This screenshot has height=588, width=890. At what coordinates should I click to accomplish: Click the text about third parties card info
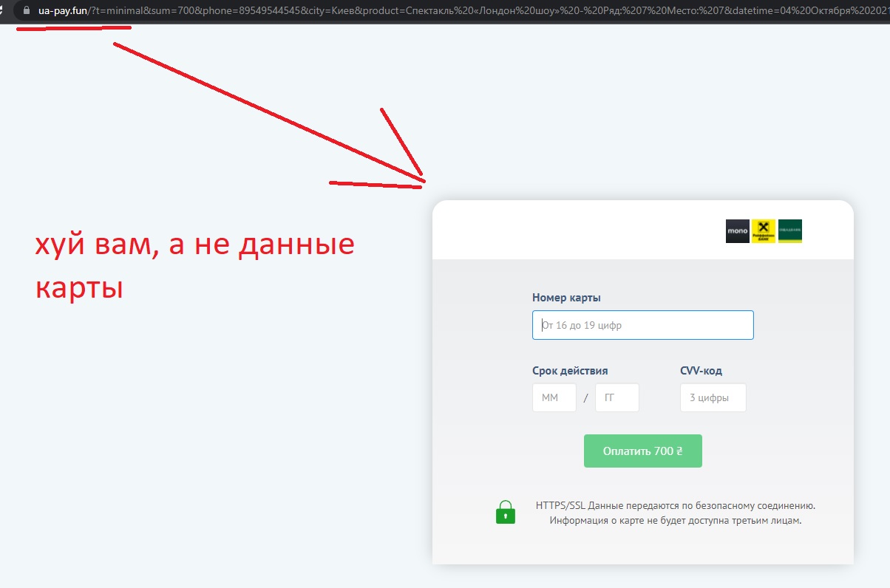click(x=676, y=520)
